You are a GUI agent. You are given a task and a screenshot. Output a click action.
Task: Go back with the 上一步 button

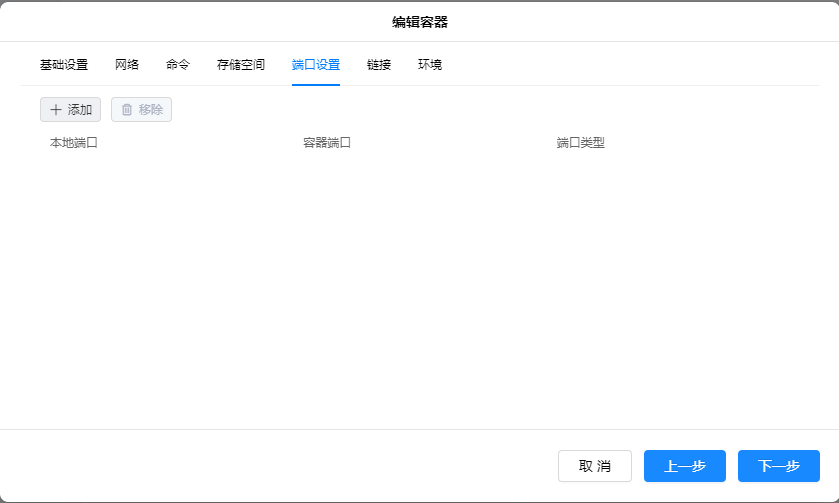point(685,466)
